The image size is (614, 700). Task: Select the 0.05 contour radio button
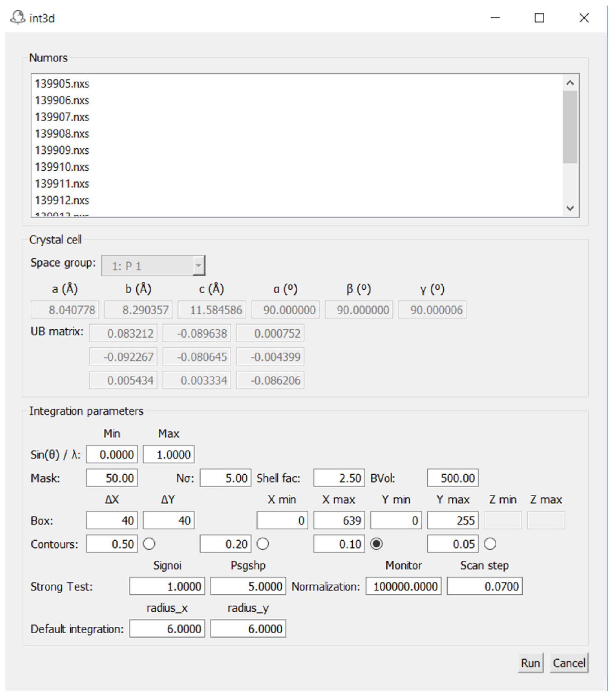point(490,544)
